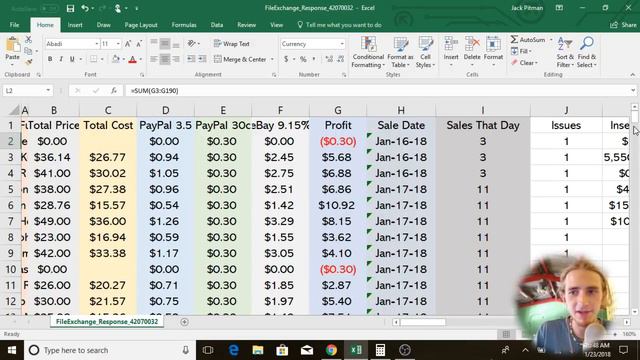
Task: Select the FileExchange_Response sheet tab
Action: pyautogui.click(x=107, y=322)
